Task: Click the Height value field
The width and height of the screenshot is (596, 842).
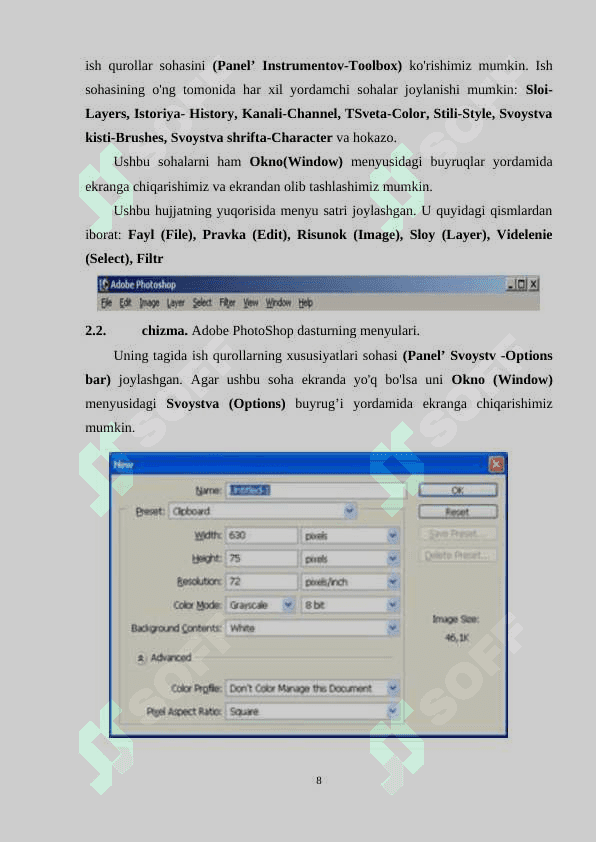Action: pyautogui.click(x=261, y=558)
